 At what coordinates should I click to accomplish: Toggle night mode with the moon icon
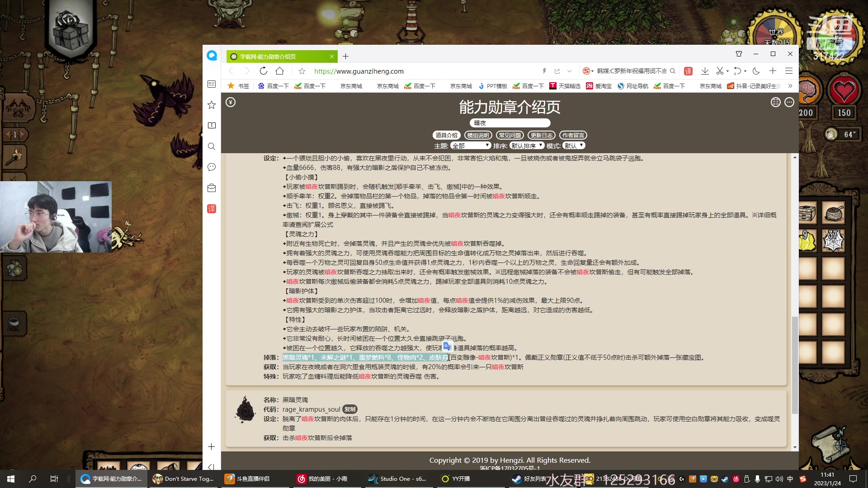757,71
